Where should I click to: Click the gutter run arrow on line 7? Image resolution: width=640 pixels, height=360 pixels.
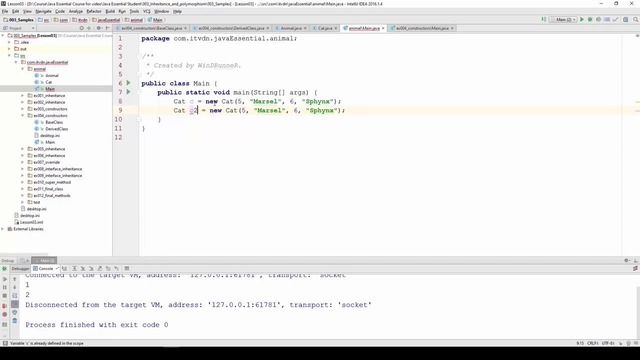click(129, 92)
